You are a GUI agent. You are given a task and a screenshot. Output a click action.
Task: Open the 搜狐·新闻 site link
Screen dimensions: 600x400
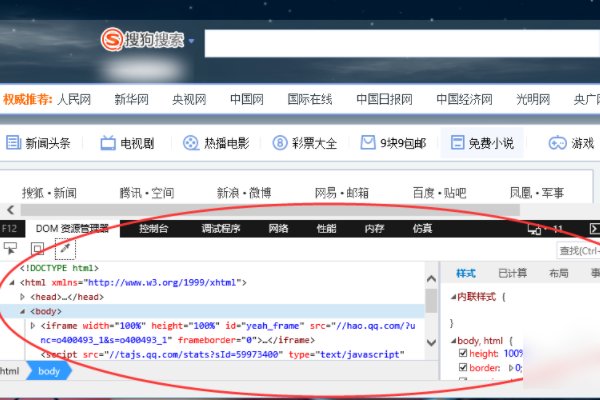[49, 193]
